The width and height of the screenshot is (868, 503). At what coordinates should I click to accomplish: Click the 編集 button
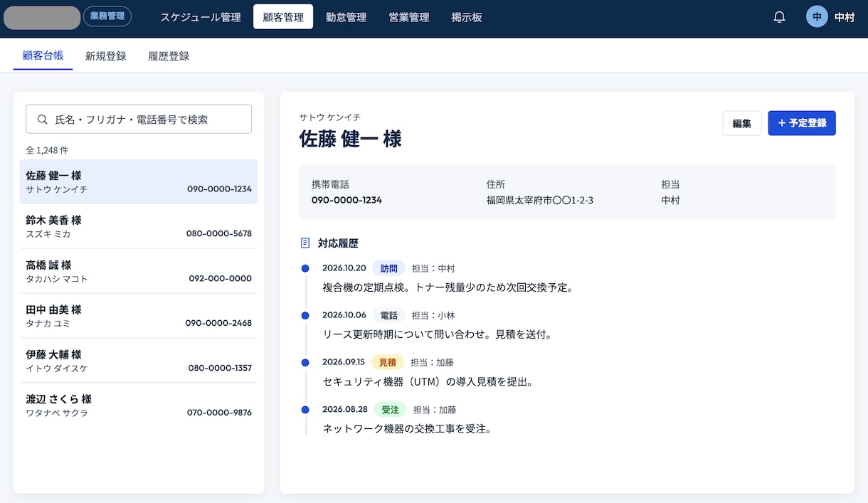[742, 123]
